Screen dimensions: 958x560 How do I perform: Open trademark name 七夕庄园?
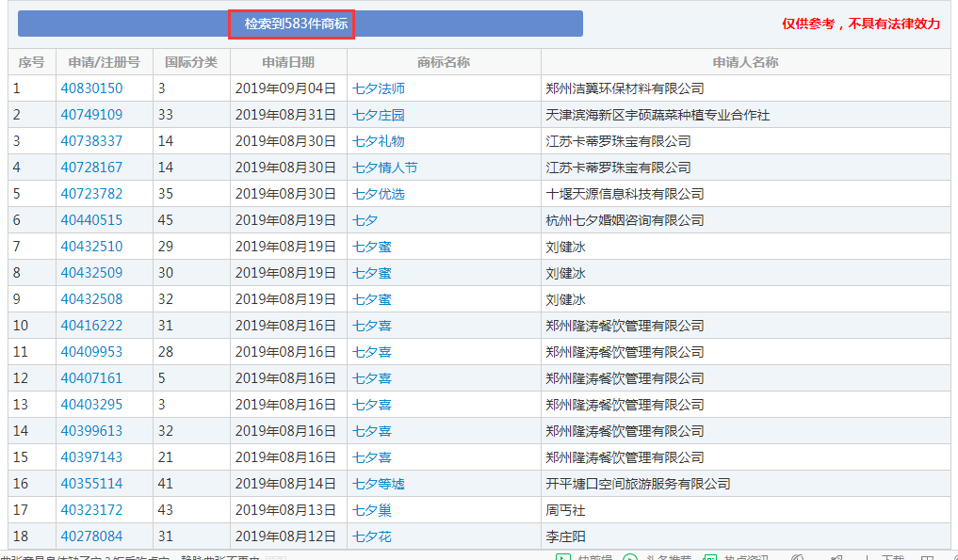point(379,115)
